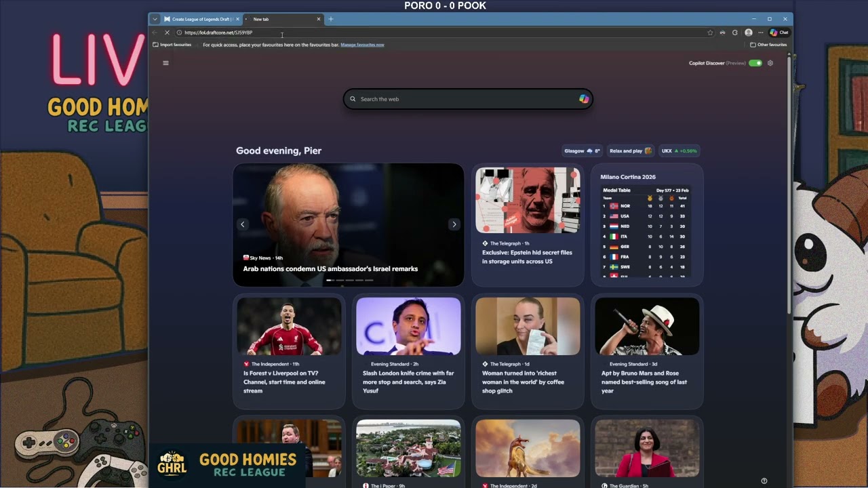Open Arab nations condemn US ambassador story

[330, 269]
